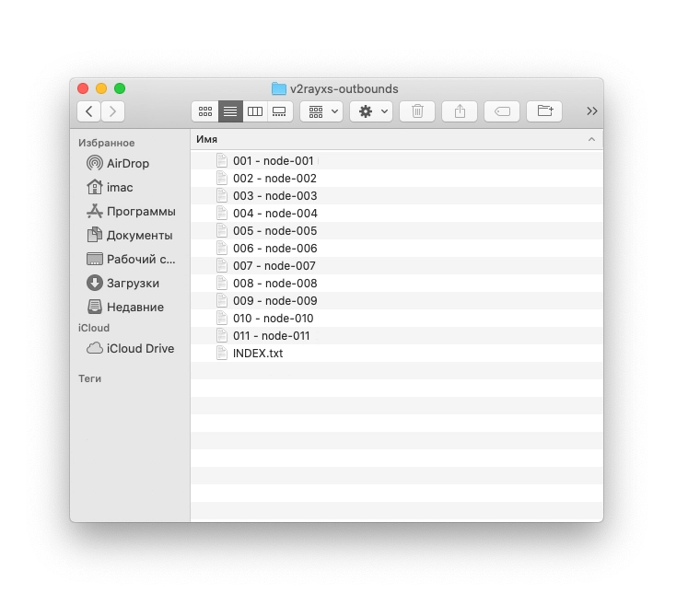This screenshot has height=616, width=688.
Task: Click the Теги section header
Action: click(x=89, y=378)
